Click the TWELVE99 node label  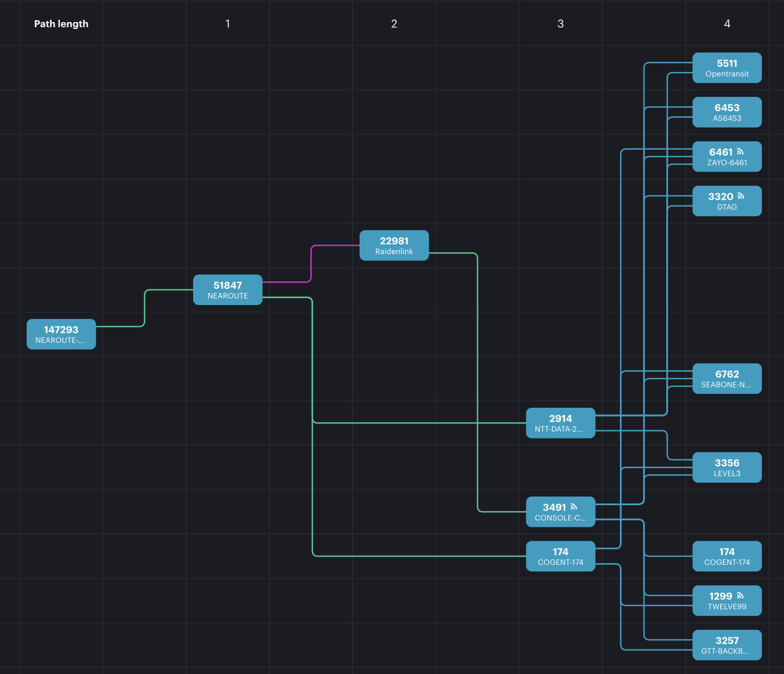pos(727,607)
